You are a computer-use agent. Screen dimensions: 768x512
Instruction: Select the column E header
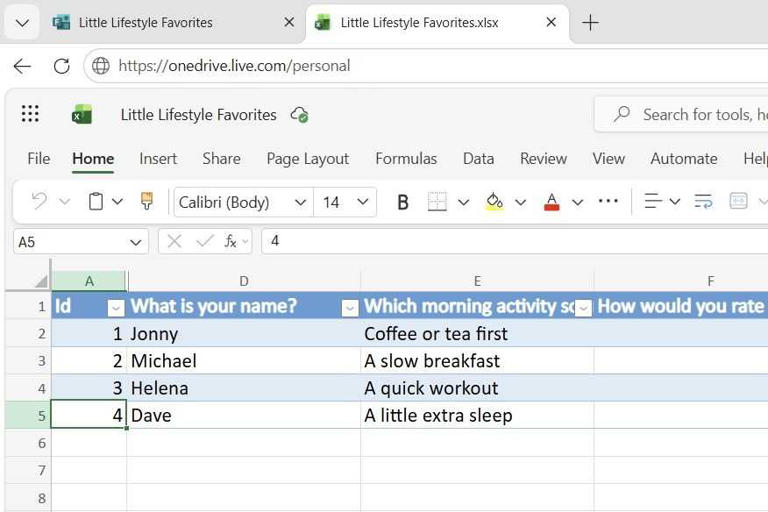[477, 281]
